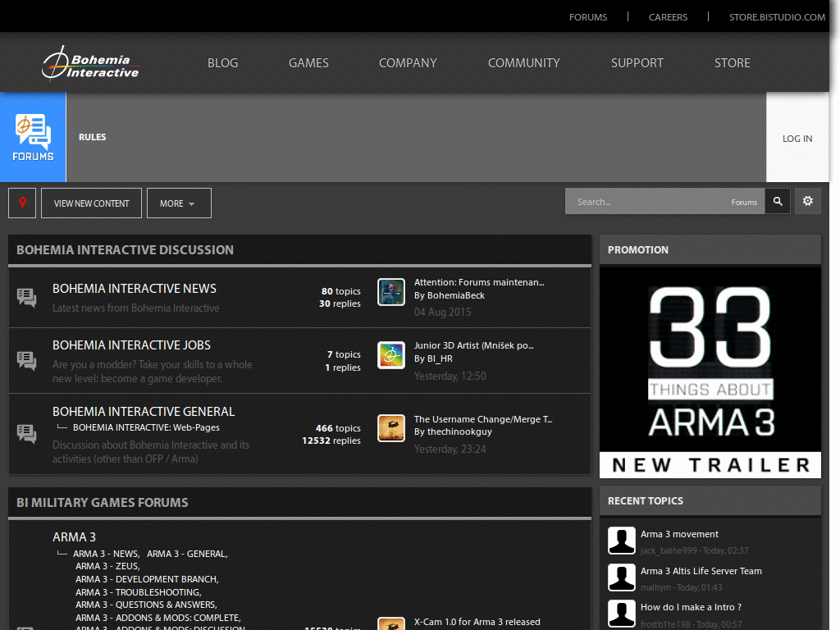Screen dimensions: 840x630
Task: Click the magnifier search button
Action: click(x=778, y=202)
